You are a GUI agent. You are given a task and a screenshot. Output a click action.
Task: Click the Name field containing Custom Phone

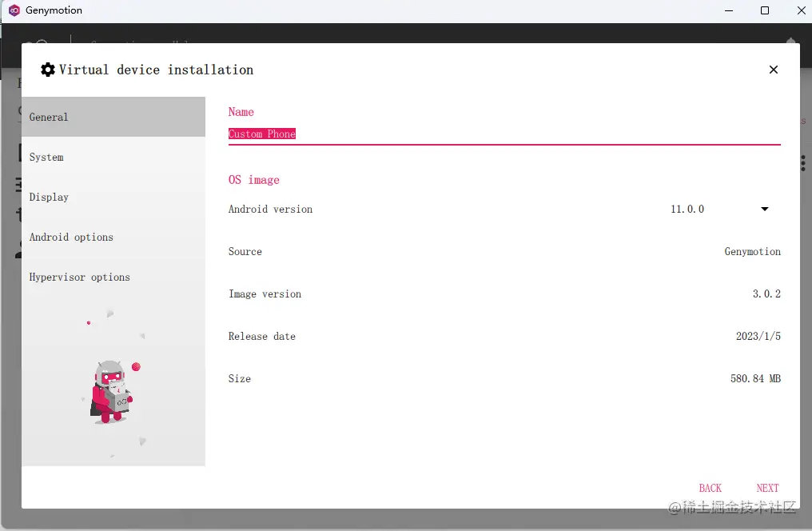[x=504, y=134]
